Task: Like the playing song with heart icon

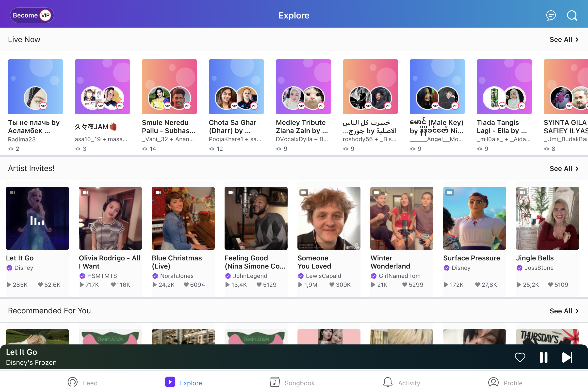Action: click(x=520, y=357)
